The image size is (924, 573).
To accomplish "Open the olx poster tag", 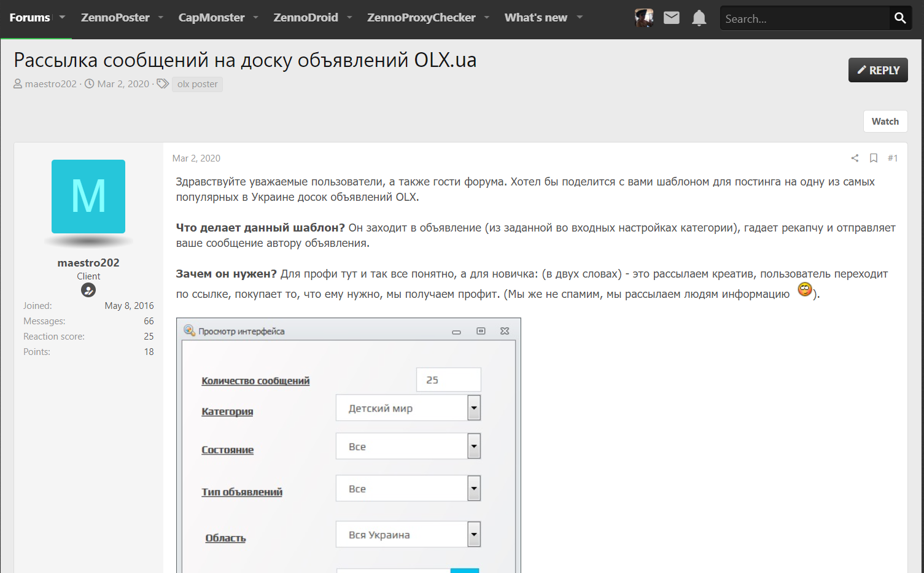I will (x=197, y=84).
